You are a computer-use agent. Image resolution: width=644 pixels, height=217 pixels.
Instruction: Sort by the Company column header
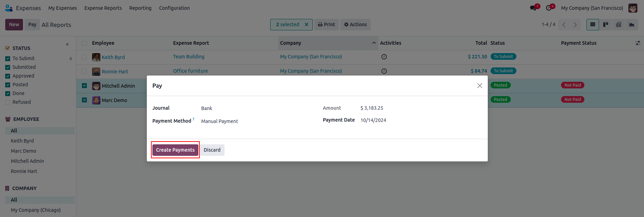[x=290, y=43]
